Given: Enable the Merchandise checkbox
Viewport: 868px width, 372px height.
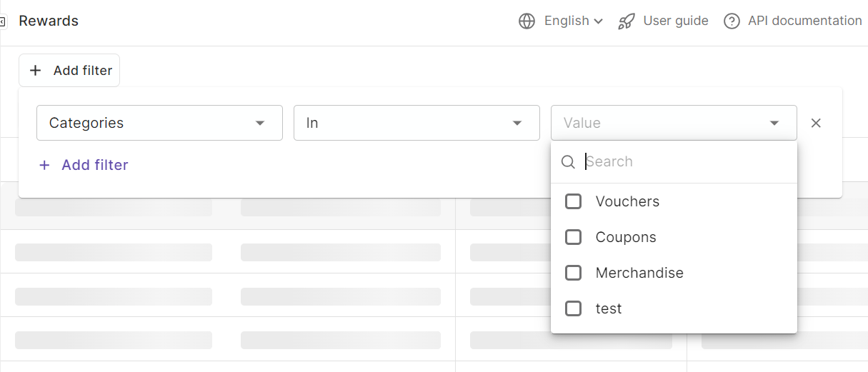Looking at the screenshot, I should point(573,273).
